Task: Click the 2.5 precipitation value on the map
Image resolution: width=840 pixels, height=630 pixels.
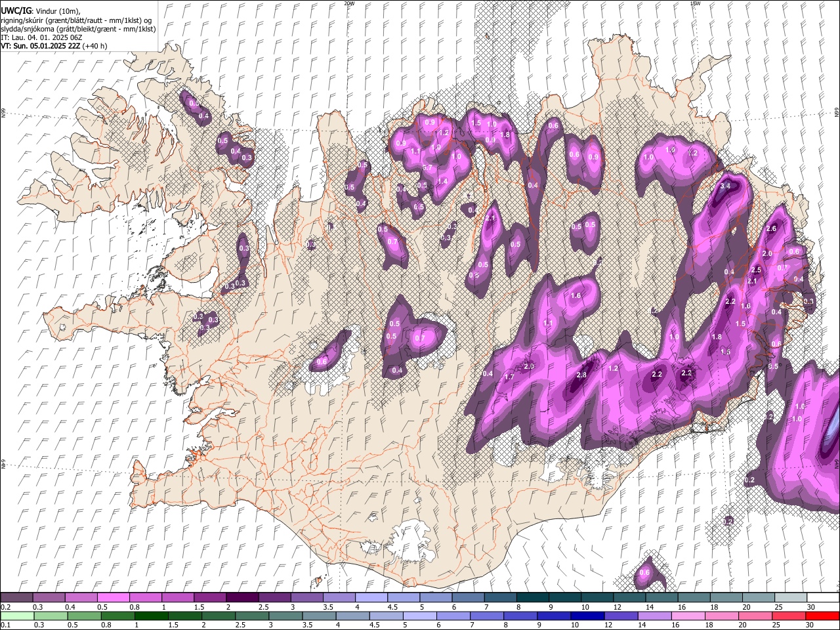Action: [756, 270]
